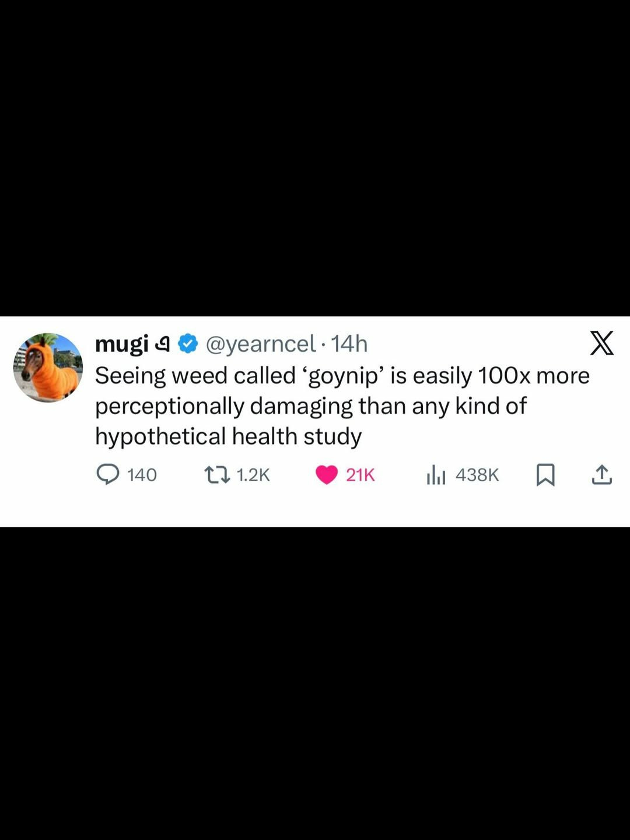Click the repost count "1.2K"
Viewport: 630px width, 840px height.
click(x=253, y=475)
